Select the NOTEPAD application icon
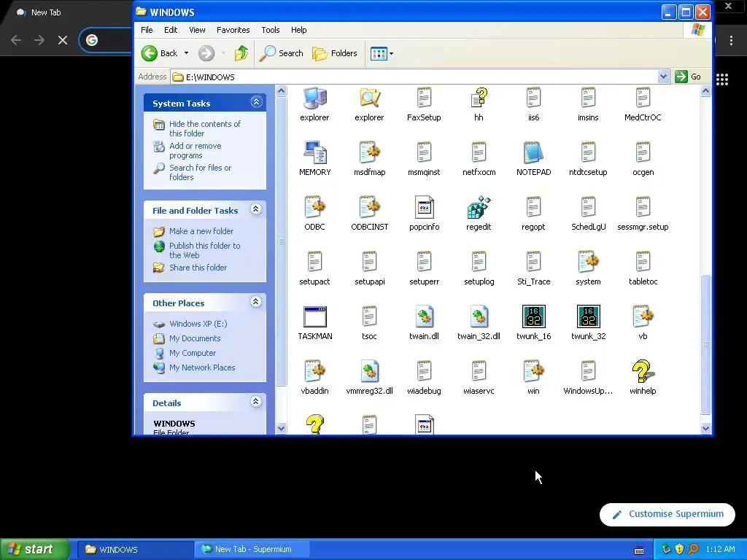The image size is (747, 560). click(x=533, y=152)
